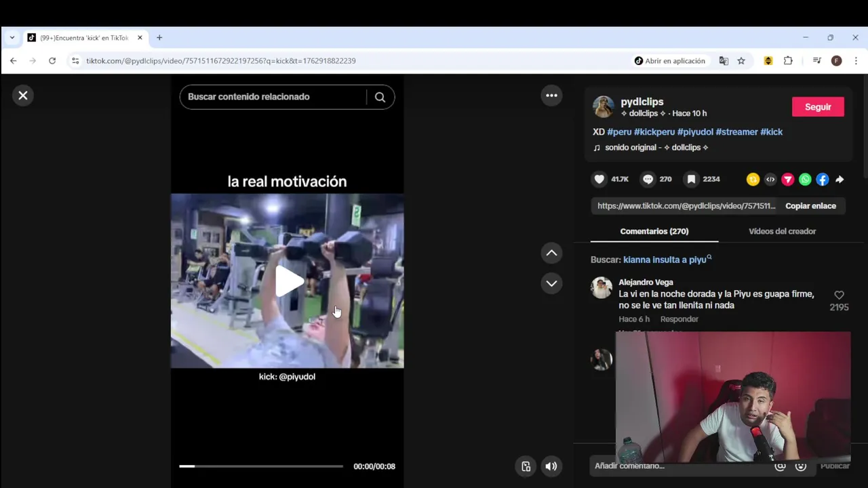Viewport: 868px width, 488px height.
Task: Share to WhatsApp icon
Action: pos(805,180)
